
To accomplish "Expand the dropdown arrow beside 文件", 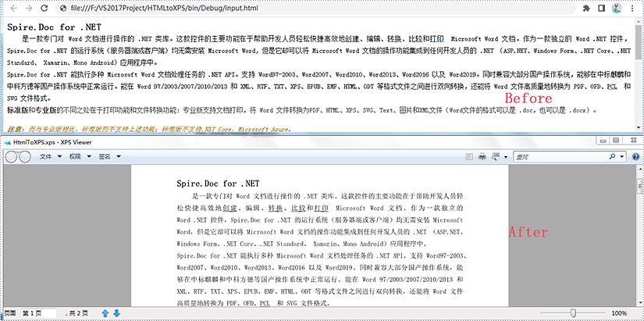I will click(x=59, y=156).
